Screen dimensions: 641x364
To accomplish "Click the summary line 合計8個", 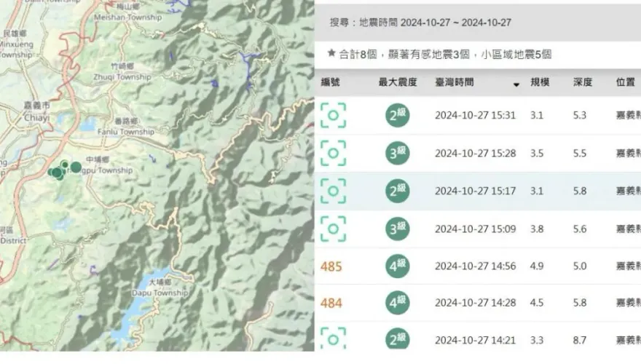I will (x=445, y=54).
